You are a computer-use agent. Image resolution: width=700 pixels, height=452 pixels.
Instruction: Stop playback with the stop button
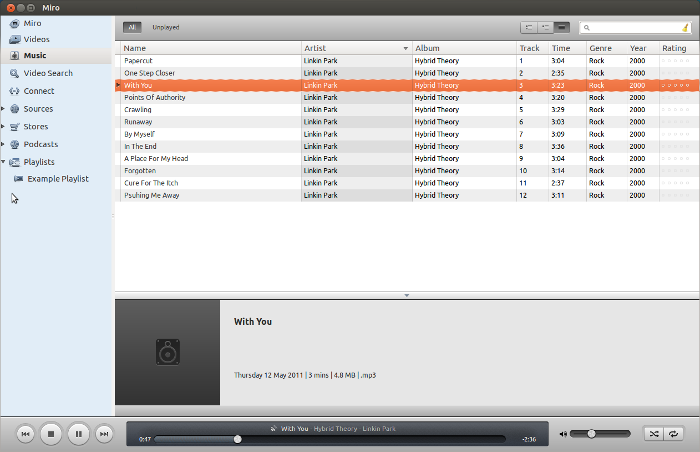coord(52,434)
